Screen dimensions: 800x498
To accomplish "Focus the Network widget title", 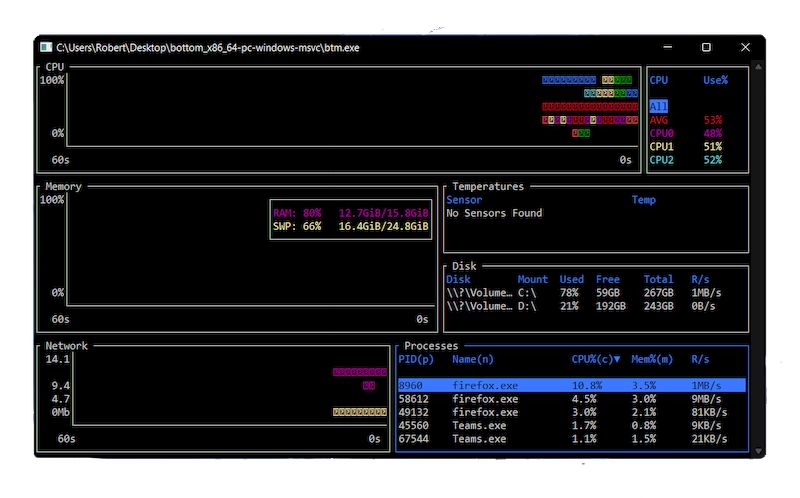I will 66,345.
